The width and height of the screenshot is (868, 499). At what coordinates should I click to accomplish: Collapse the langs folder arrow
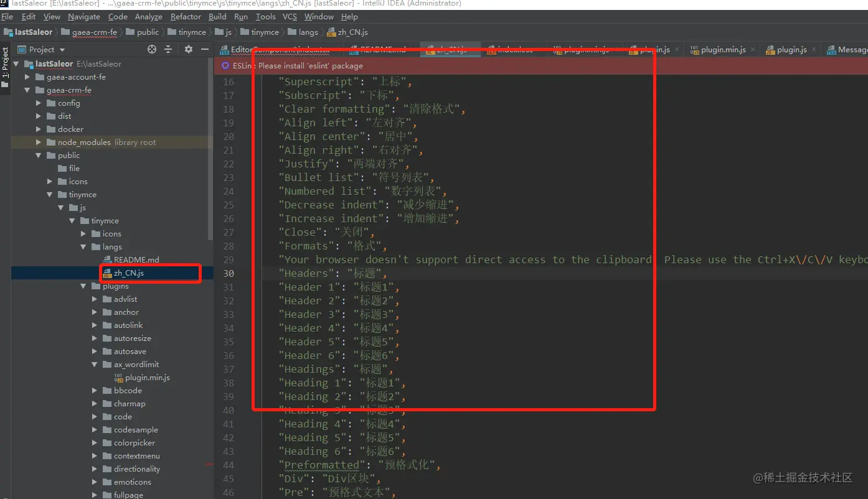click(x=83, y=247)
